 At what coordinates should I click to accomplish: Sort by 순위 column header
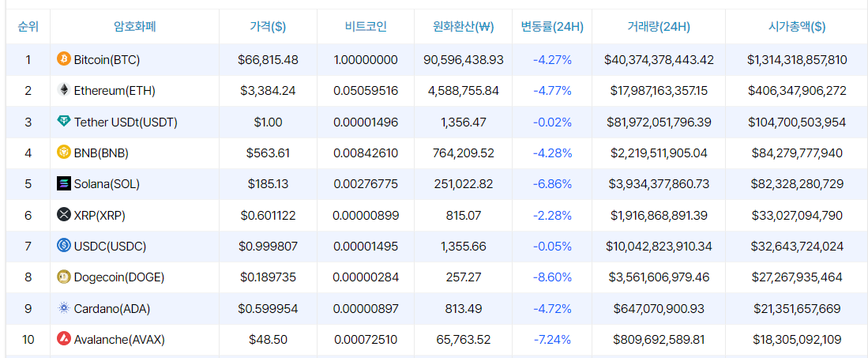[28, 26]
